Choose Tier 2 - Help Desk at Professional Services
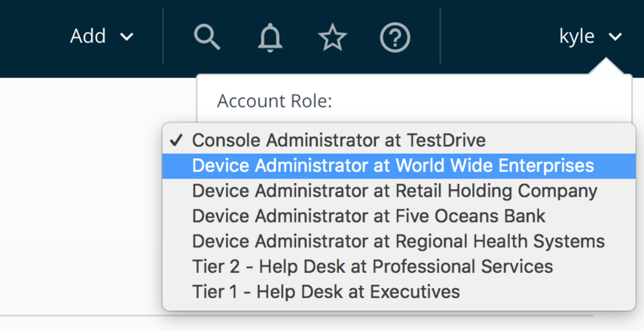 [x=372, y=266]
